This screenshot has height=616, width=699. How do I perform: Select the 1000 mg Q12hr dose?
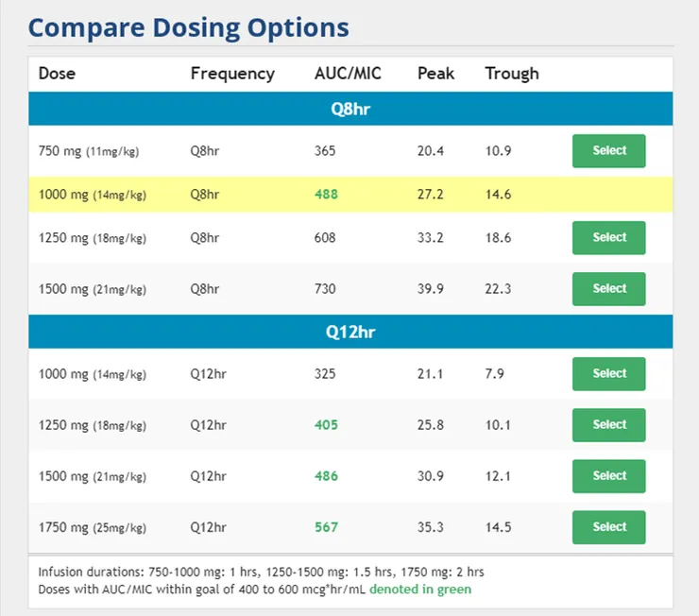(x=608, y=374)
